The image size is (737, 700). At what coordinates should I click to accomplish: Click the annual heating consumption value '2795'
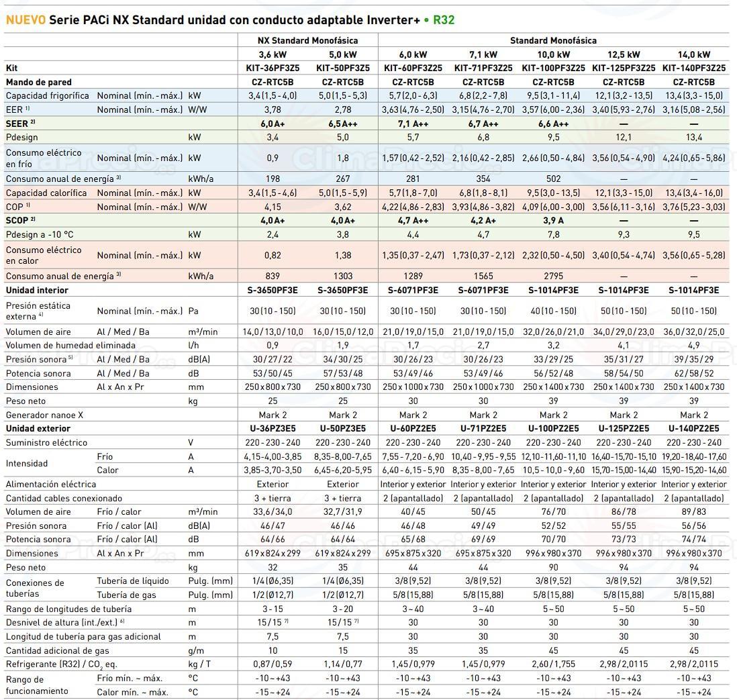click(x=553, y=276)
